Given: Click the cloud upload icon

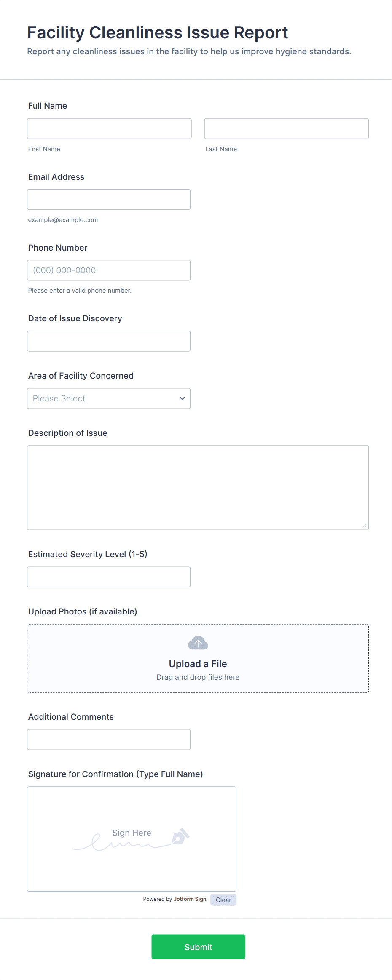Looking at the screenshot, I should [198, 643].
